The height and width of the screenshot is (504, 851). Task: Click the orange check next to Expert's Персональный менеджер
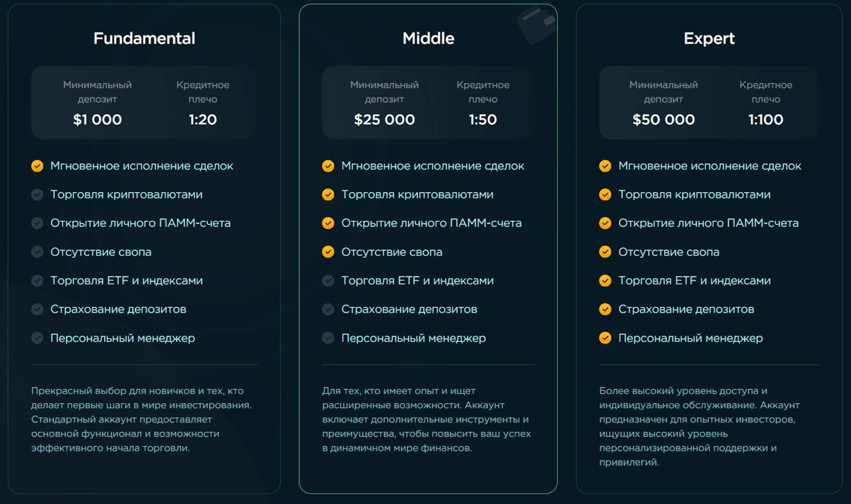605,338
